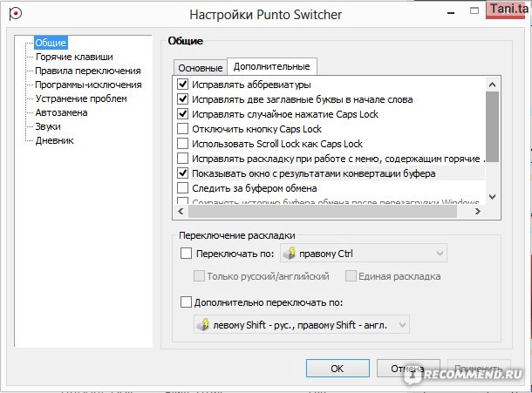Click the horizontal scrollbar thumb of options list
The image size is (532, 393).
pos(323,211)
